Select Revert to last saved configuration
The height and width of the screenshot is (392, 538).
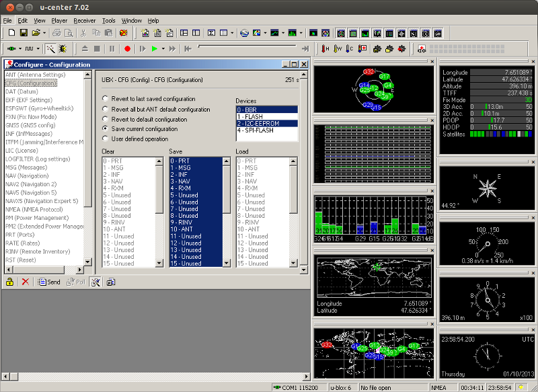(x=105, y=98)
